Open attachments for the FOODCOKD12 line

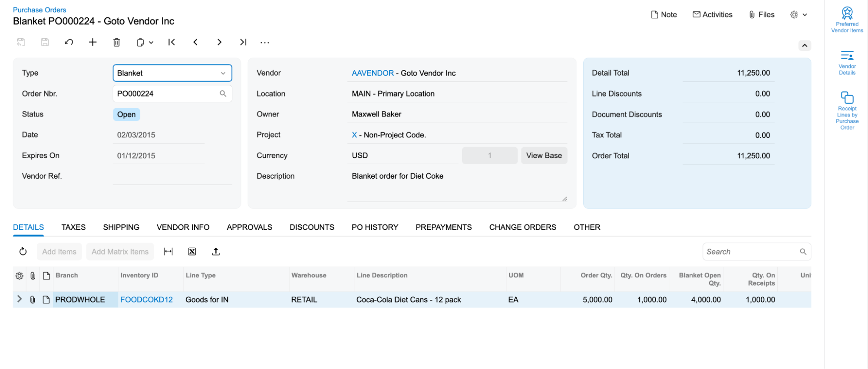click(33, 299)
